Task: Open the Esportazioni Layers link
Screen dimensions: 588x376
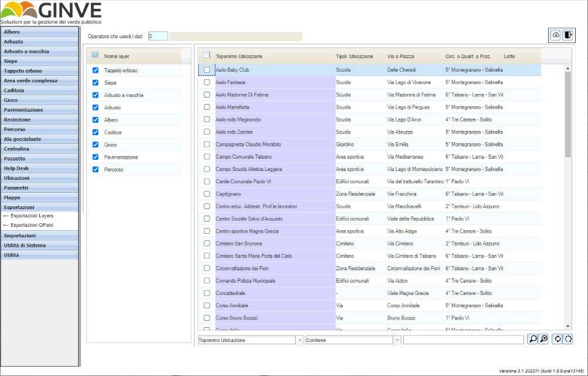Action: (32, 216)
